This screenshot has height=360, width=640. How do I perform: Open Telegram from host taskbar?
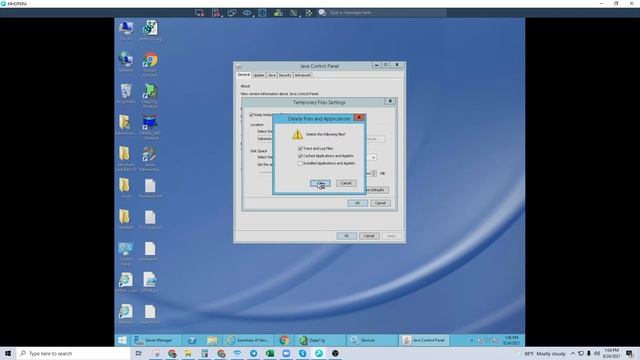tap(253, 353)
